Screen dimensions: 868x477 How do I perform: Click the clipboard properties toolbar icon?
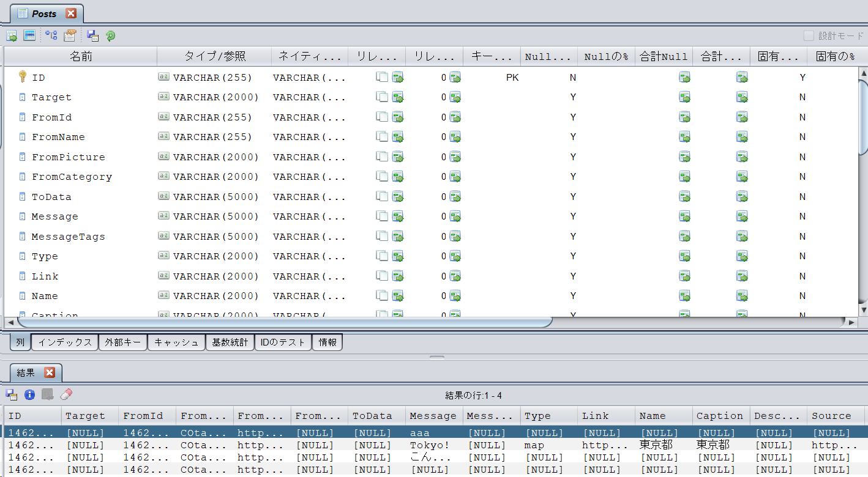pos(70,35)
